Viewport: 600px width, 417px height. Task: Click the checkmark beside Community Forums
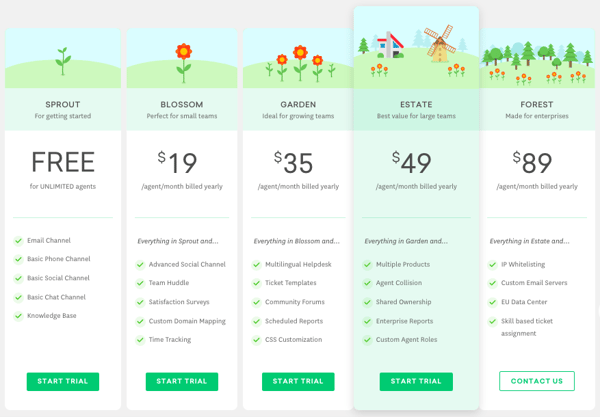point(256,302)
